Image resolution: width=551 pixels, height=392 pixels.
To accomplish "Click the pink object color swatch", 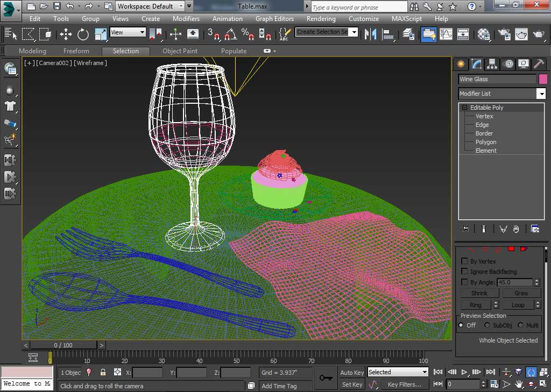I will point(543,79).
